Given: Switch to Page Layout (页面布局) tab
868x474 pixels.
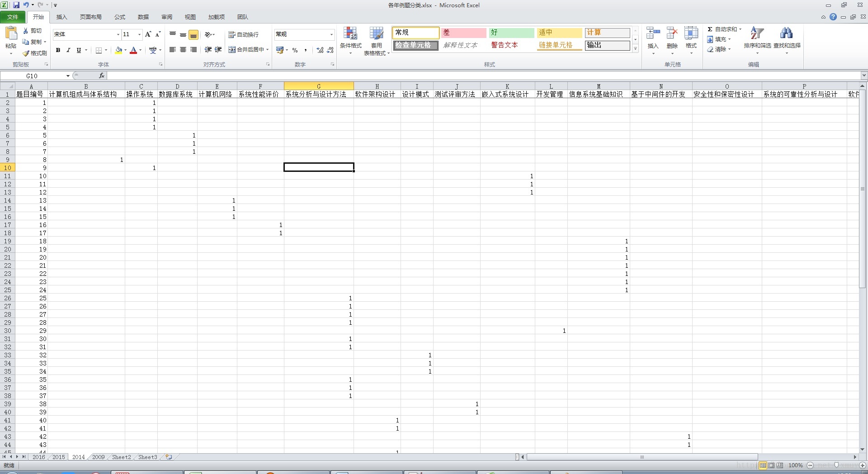Looking at the screenshot, I should [91, 17].
